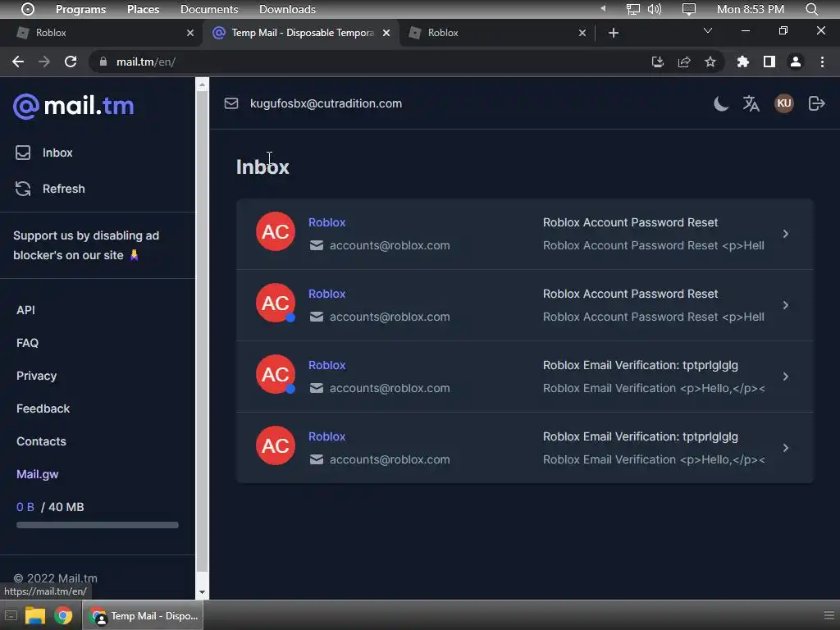Viewport: 840px width, 630px height.
Task: Open a new browser tab
Action: [614, 33]
